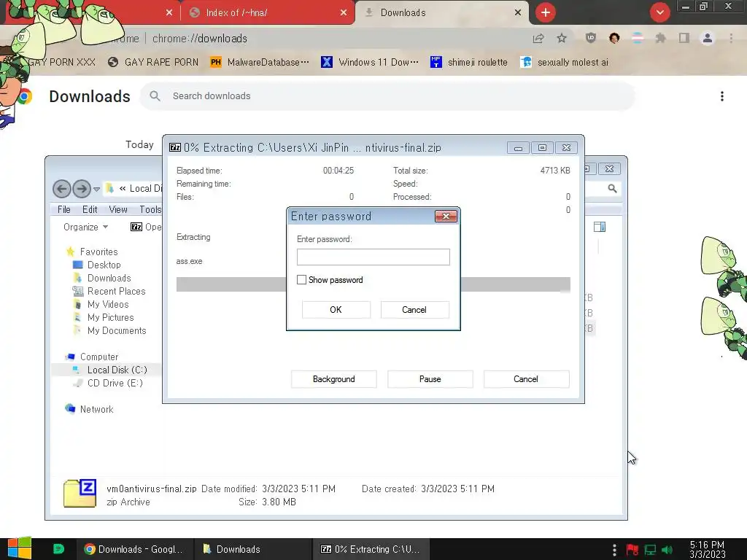Open the tab search dropdown arrow
The width and height of the screenshot is (747, 560).
(659, 12)
